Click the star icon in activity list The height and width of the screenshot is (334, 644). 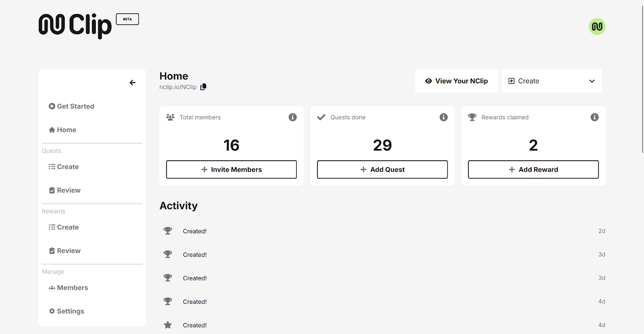tap(168, 325)
